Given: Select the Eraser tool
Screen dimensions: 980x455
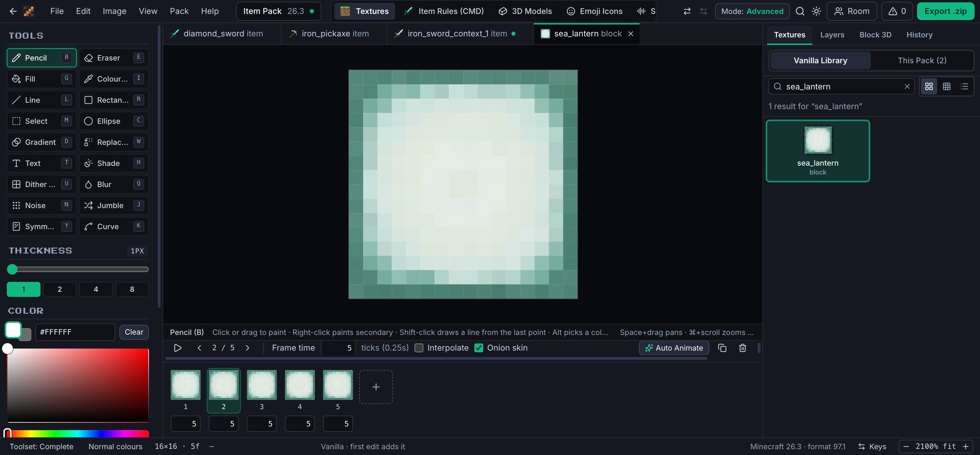Looking at the screenshot, I should (x=114, y=58).
